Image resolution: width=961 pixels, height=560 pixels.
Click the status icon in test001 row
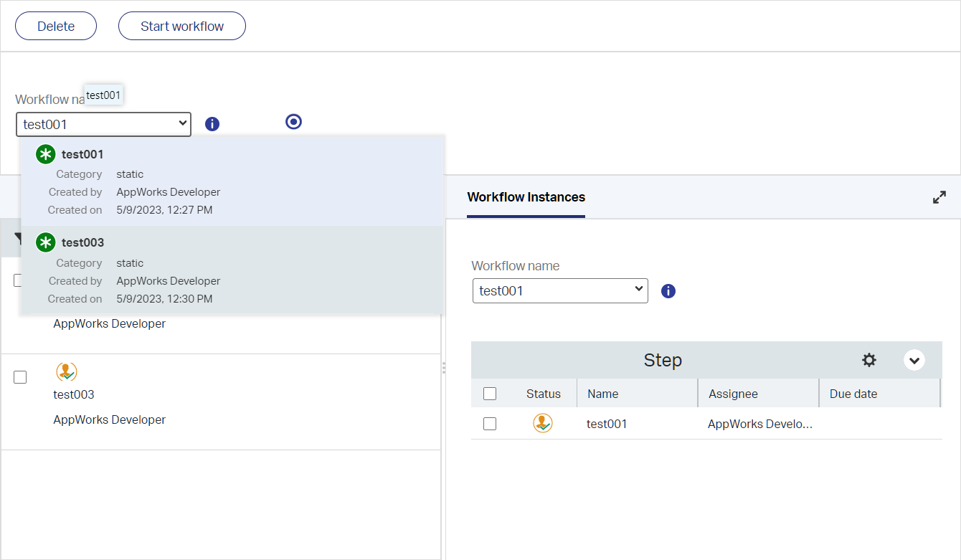click(x=543, y=424)
